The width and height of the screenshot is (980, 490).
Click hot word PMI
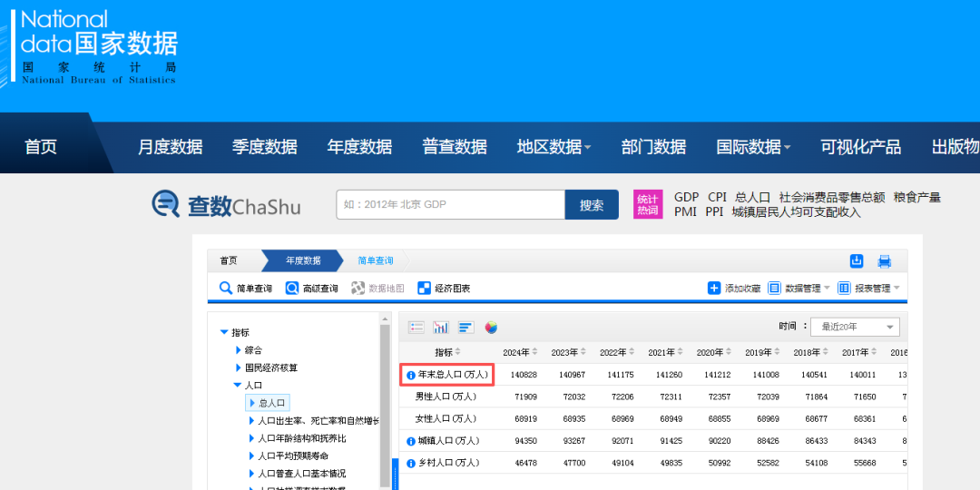[686, 211]
